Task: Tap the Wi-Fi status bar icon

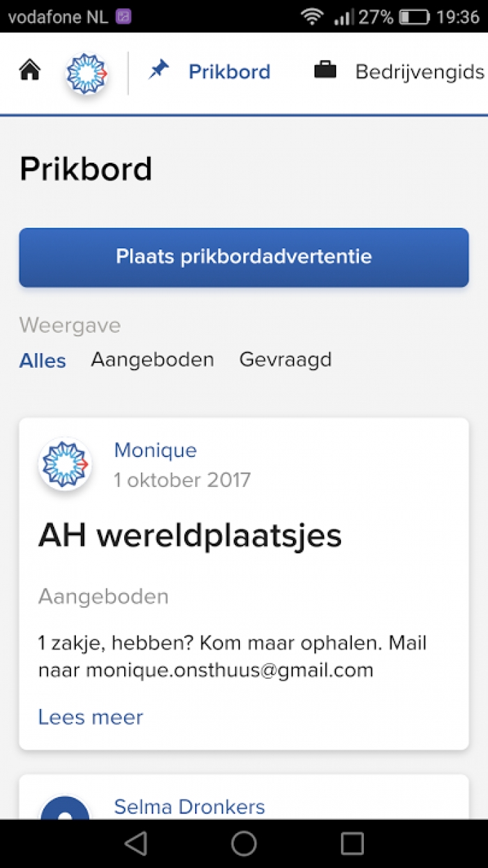Action: [x=312, y=17]
